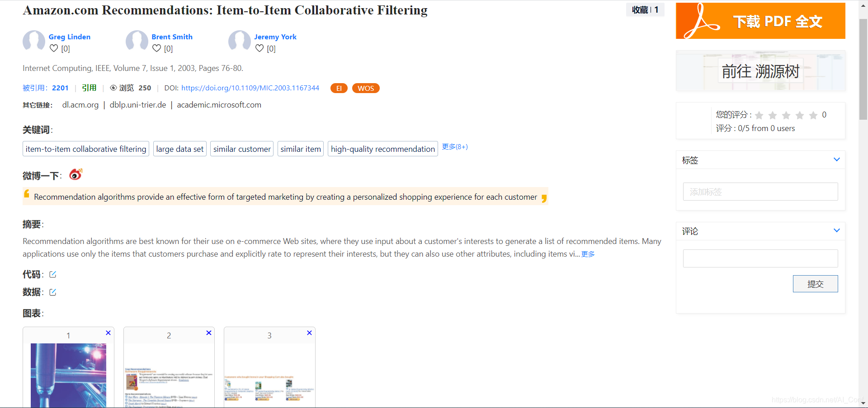Click the paper title heading

pos(225,10)
